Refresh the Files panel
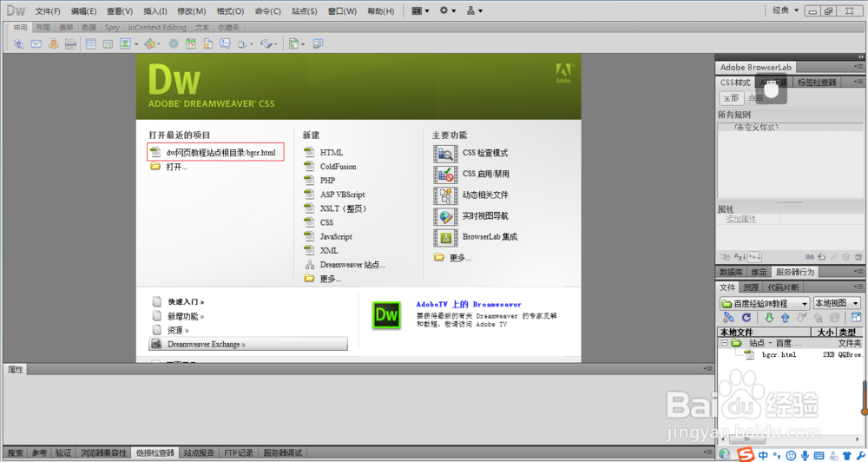Viewport: 868px width, 462px height. [746, 318]
